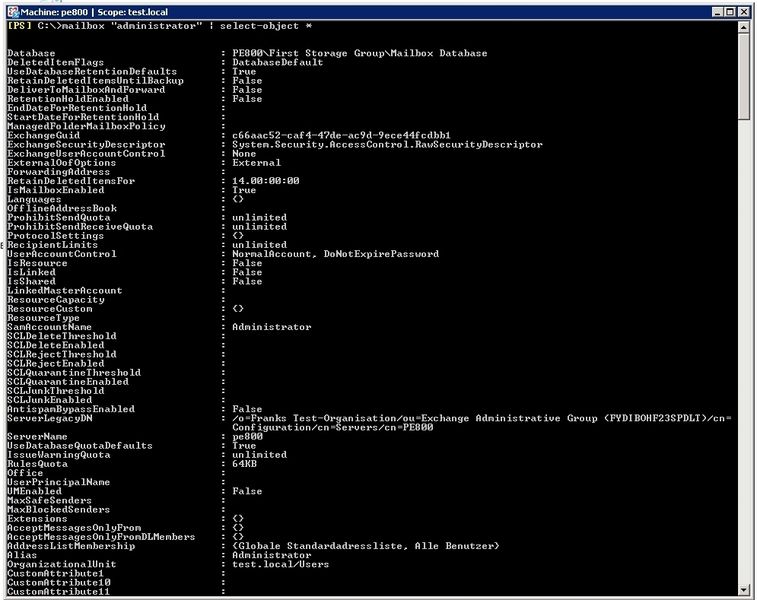Click the 'OfflineAddressBook' property

click(62, 209)
